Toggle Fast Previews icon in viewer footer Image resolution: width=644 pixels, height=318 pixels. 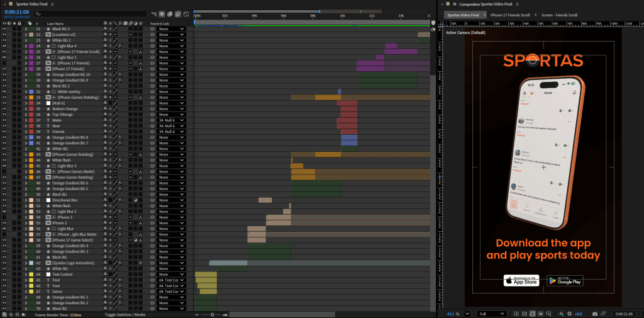(516, 314)
